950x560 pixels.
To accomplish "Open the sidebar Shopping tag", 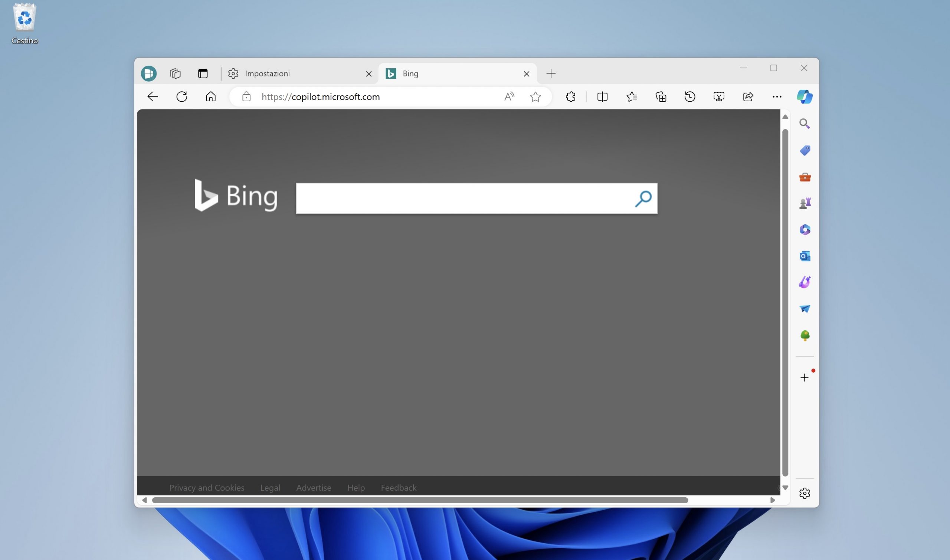I will (805, 150).
